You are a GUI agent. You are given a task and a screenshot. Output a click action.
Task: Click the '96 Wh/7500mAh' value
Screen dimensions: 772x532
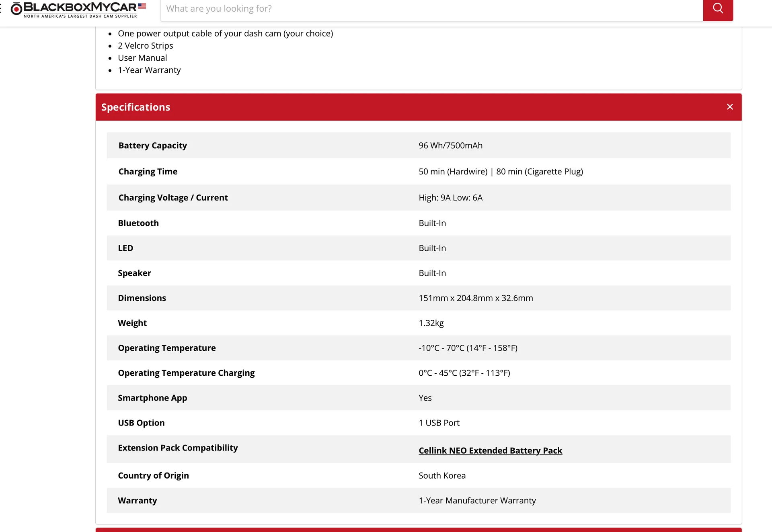pyautogui.click(x=450, y=145)
